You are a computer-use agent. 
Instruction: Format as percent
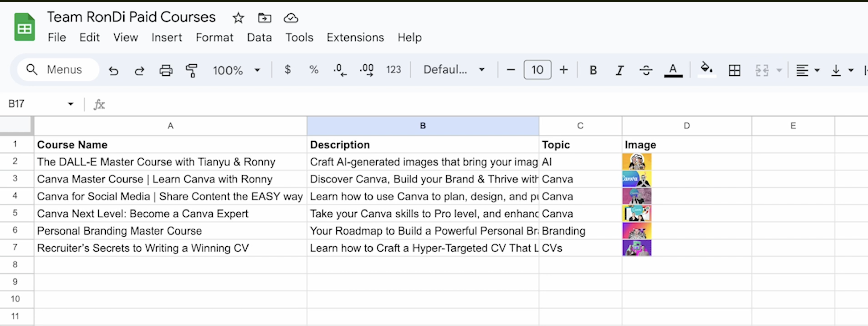click(314, 70)
